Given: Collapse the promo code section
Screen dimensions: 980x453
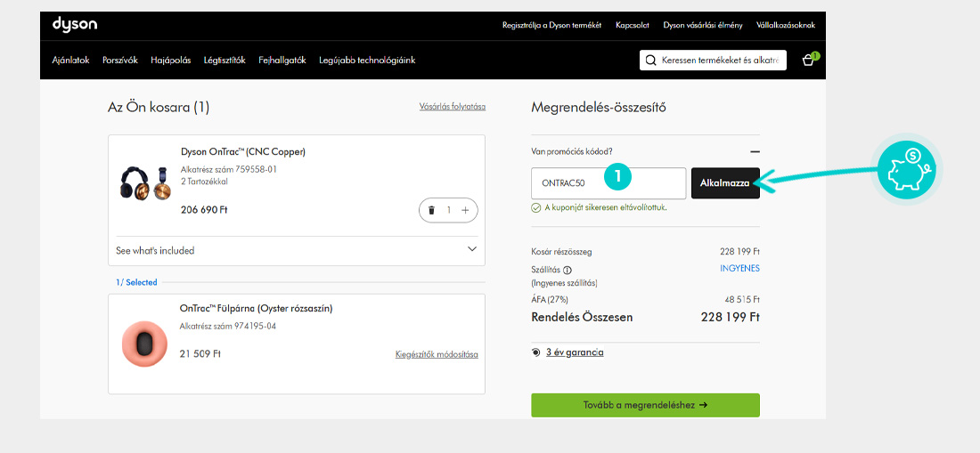Looking at the screenshot, I should [x=755, y=152].
